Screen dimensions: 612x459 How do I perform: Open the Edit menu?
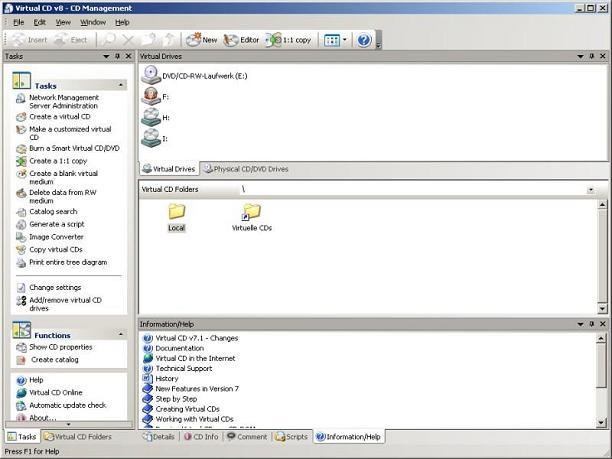tap(39, 22)
